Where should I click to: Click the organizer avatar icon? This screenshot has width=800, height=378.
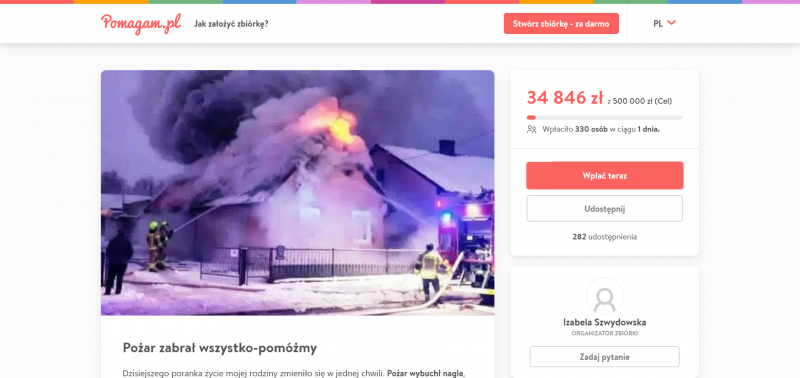tap(605, 296)
